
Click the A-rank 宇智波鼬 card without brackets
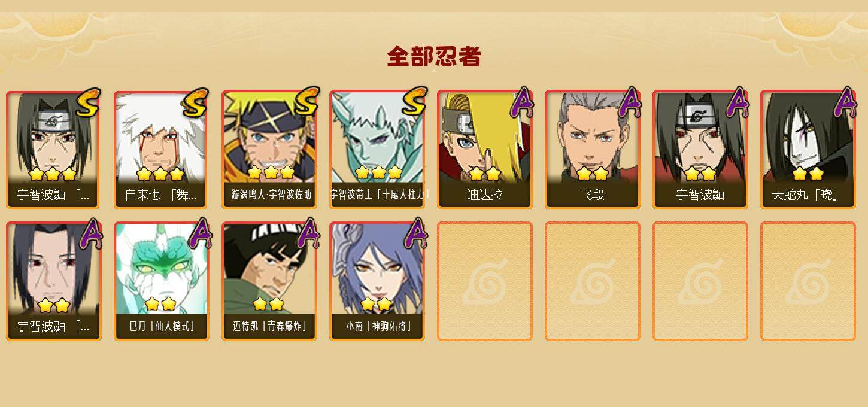coord(700,150)
